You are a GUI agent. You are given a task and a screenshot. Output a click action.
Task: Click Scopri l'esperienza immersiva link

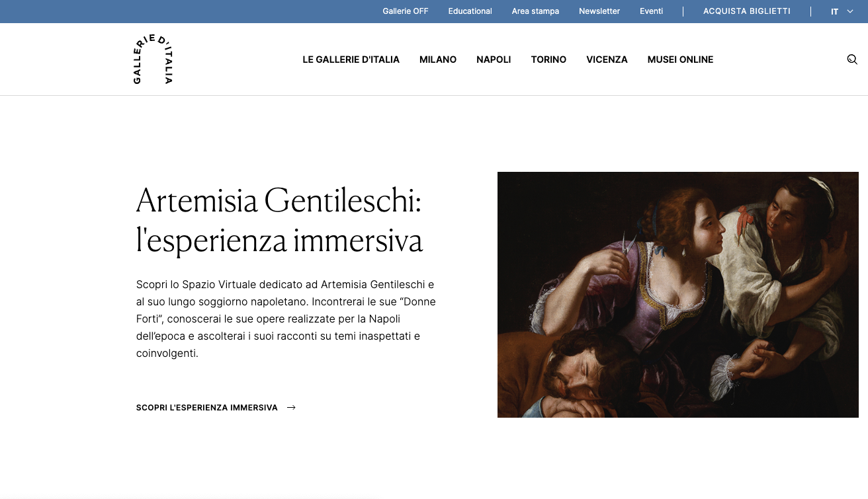pyautogui.click(x=207, y=408)
